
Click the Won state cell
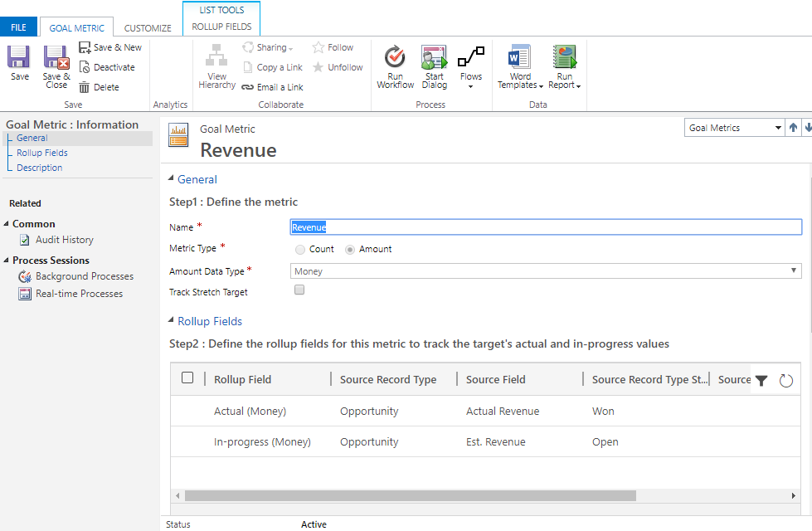click(x=603, y=412)
